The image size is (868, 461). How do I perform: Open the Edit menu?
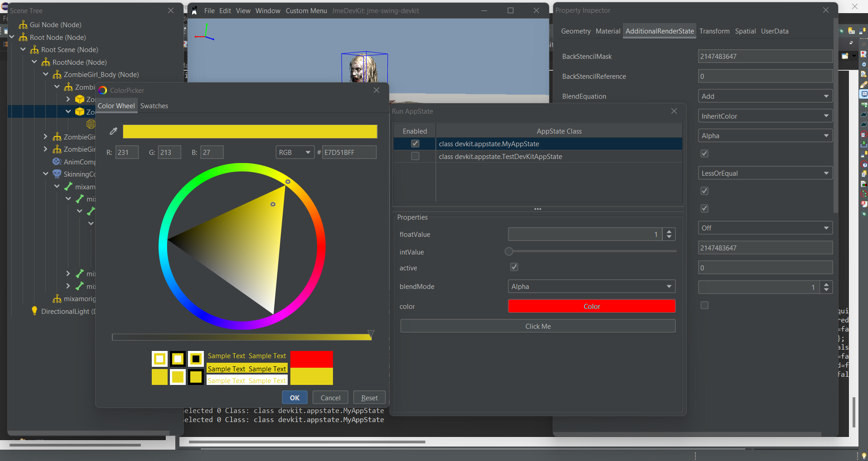(x=225, y=11)
